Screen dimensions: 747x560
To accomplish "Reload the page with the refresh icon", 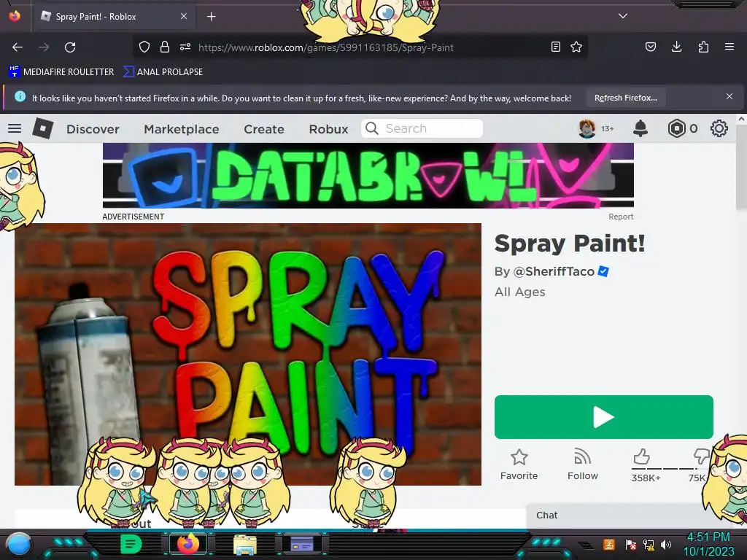I will (70, 47).
